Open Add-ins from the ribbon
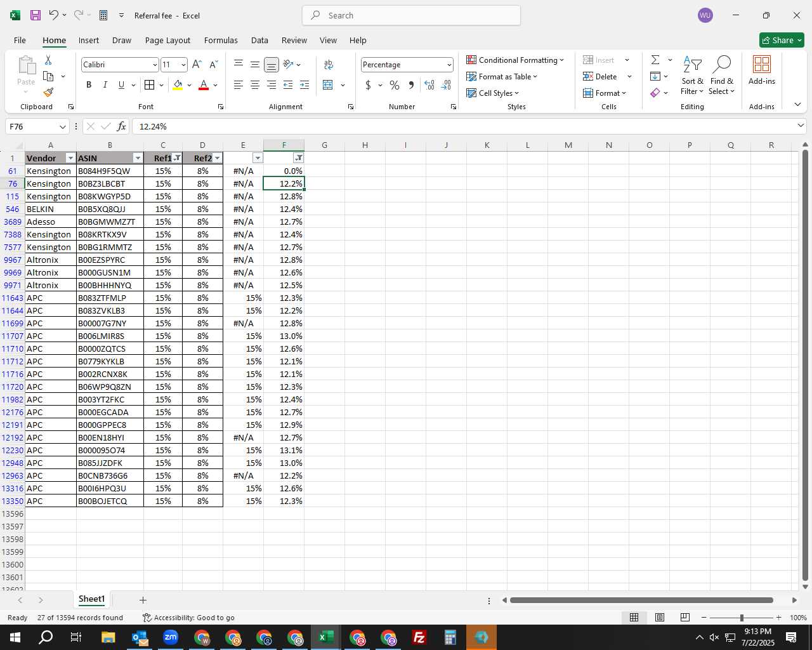This screenshot has width=812, height=650. click(762, 70)
